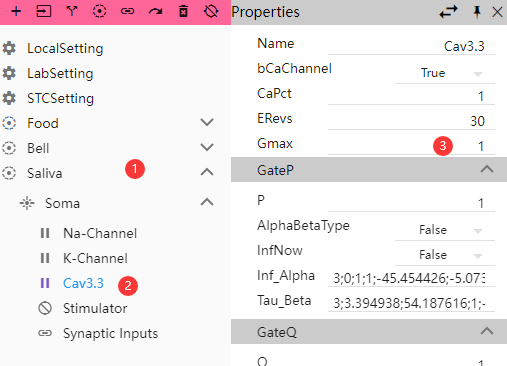
Task: Click the branch fork toolbar icon
Action: 72,12
